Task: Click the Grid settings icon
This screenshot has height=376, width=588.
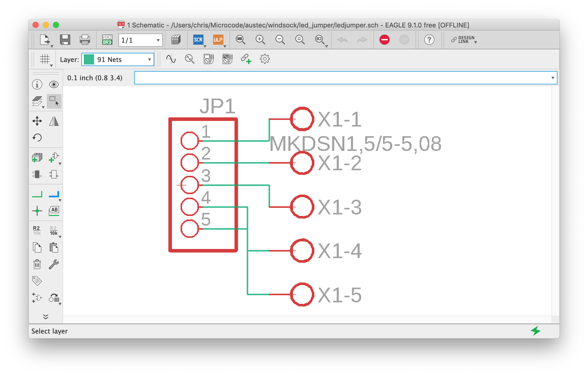Action: point(45,59)
